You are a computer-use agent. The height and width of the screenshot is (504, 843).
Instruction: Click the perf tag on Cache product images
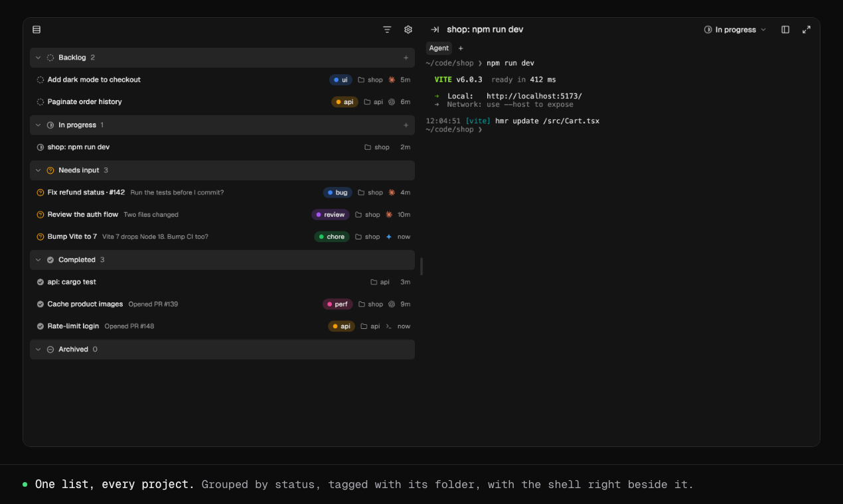click(338, 304)
